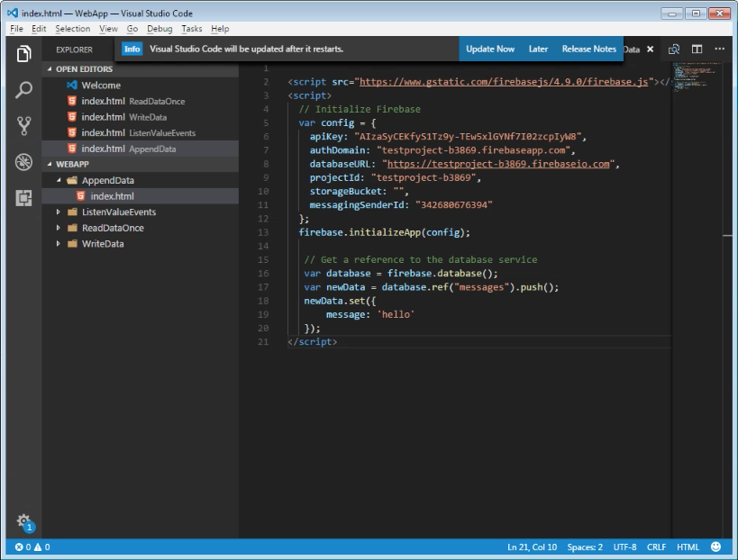
Task: Open the Help menu
Action: point(220,29)
